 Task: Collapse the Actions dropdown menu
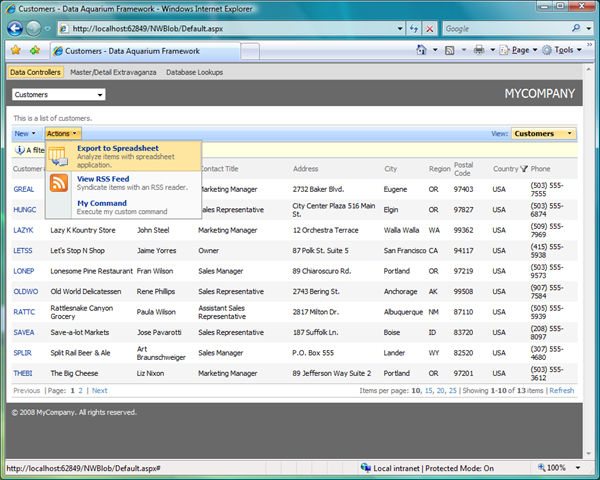click(63, 134)
